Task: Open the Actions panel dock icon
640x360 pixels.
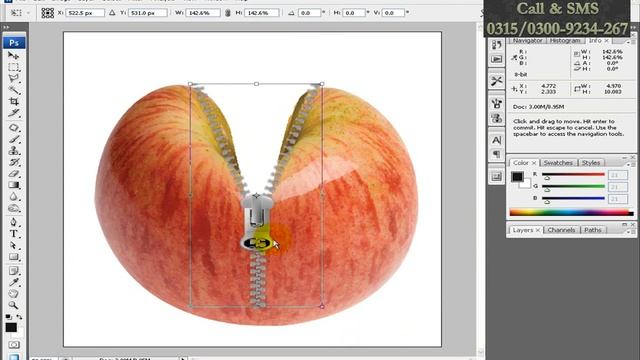Action: click(x=497, y=60)
